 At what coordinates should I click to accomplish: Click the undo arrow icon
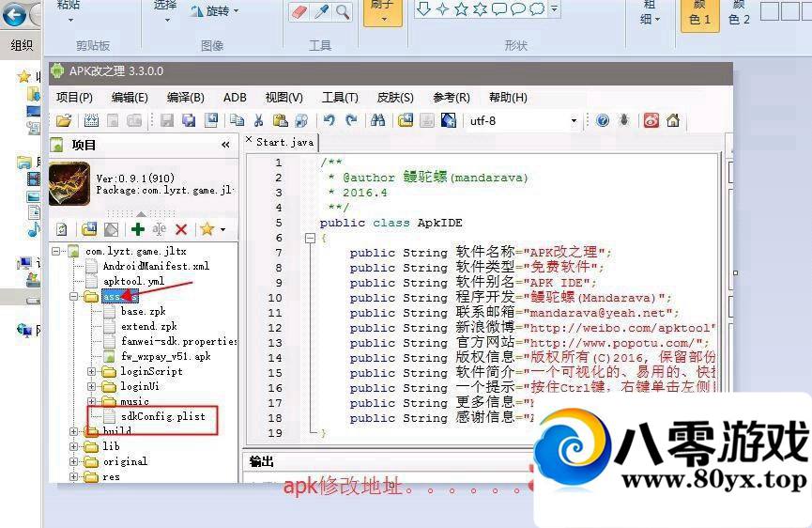coord(329,121)
